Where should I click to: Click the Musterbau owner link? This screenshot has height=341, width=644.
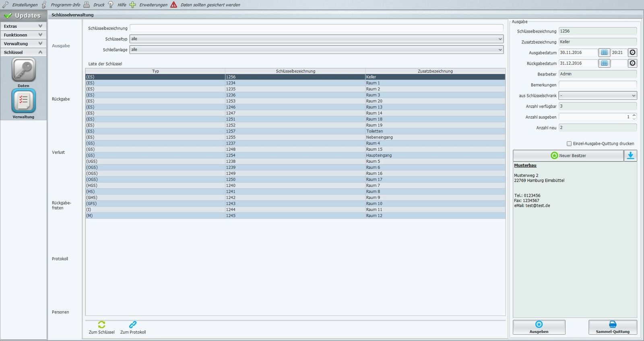pos(525,165)
